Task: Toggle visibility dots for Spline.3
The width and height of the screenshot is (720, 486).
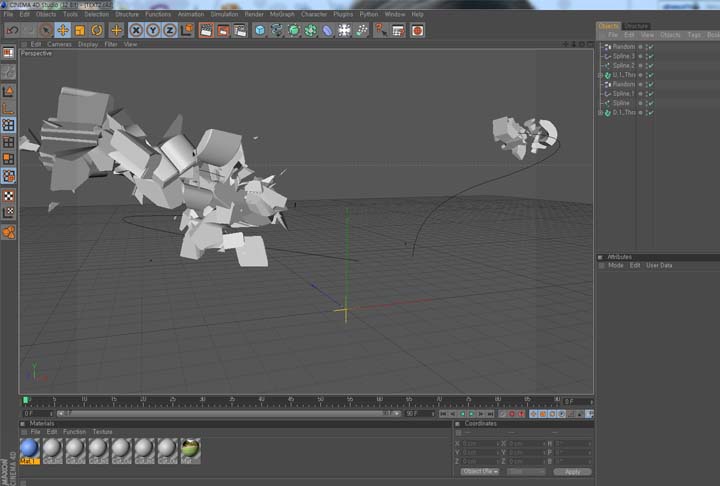Action: [x=647, y=56]
